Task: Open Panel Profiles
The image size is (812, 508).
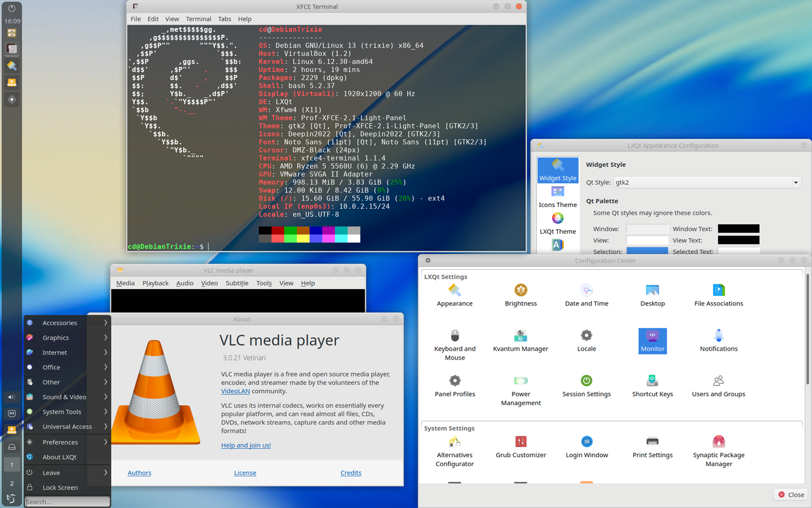Action: click(x=455, y=385)
